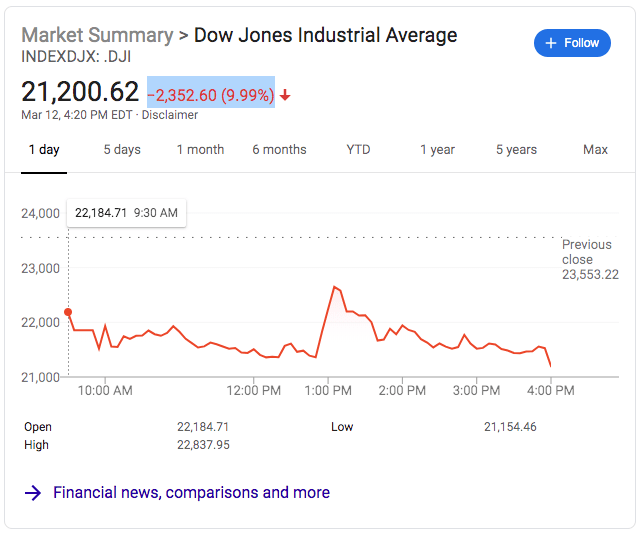Select the YTD tab
The image size is (642, 533).
pyautogui.click(x=358, y=150)
